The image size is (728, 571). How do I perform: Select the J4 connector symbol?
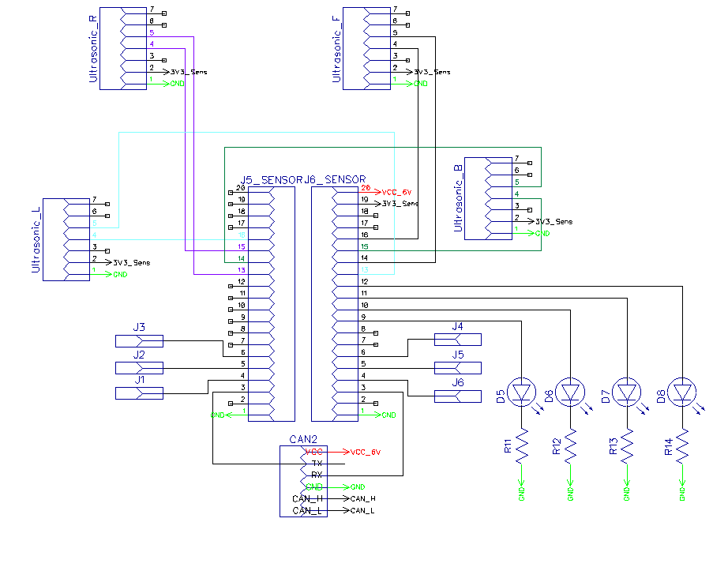pos(458,340)
